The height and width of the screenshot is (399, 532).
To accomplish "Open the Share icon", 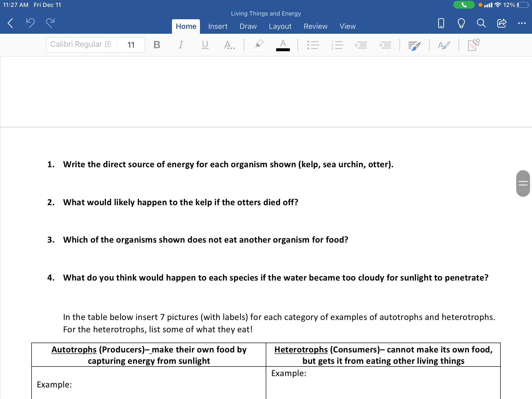I will [501, 23].
